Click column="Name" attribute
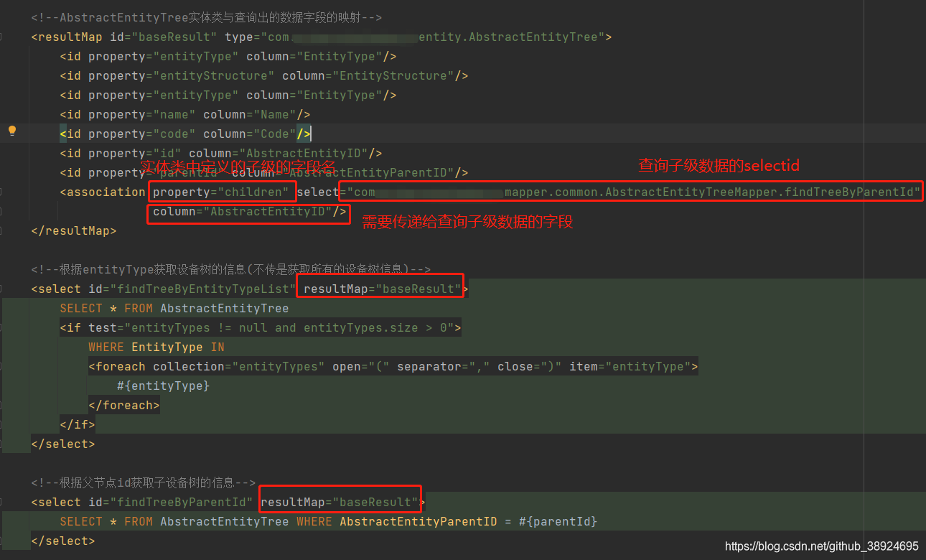The width and height of the screenshot is (926, 560). [250, 114]
